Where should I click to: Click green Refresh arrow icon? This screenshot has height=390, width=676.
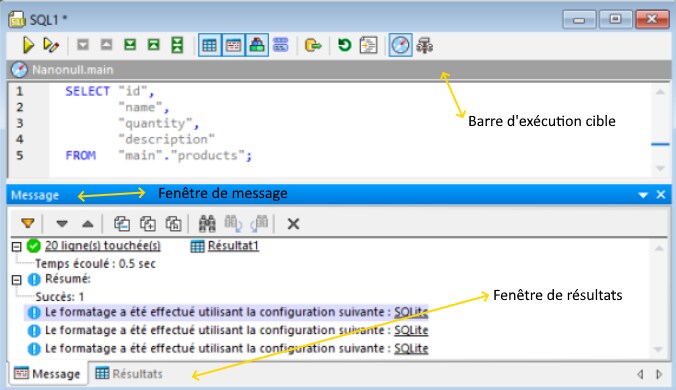344,45
